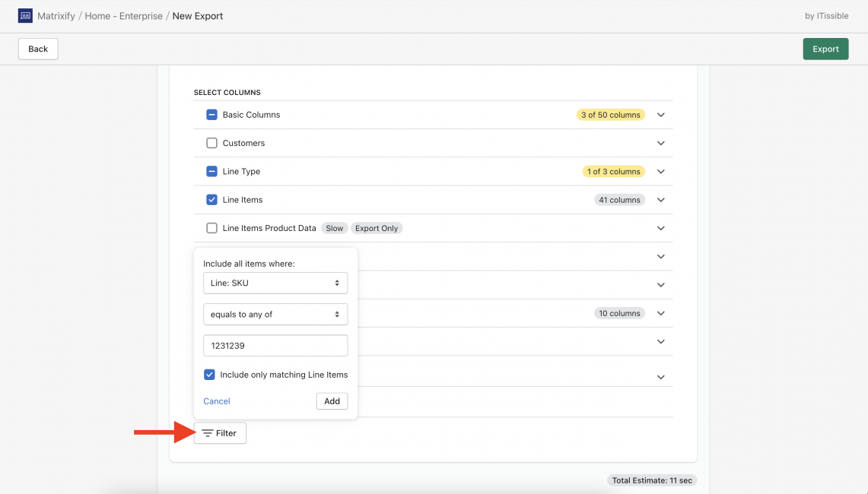Click the 'Export Only' badge
The width and height of the screenshot is (868, 494).
377,227
